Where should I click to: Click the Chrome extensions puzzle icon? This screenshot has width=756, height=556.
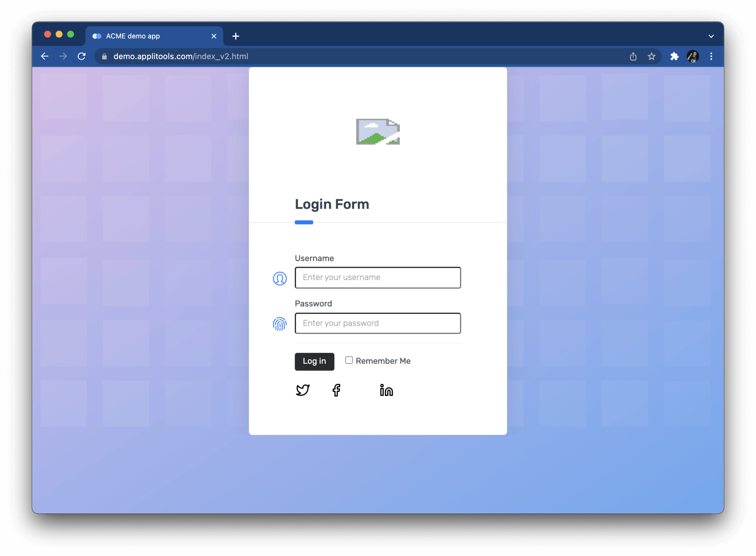tap(674, 56)
